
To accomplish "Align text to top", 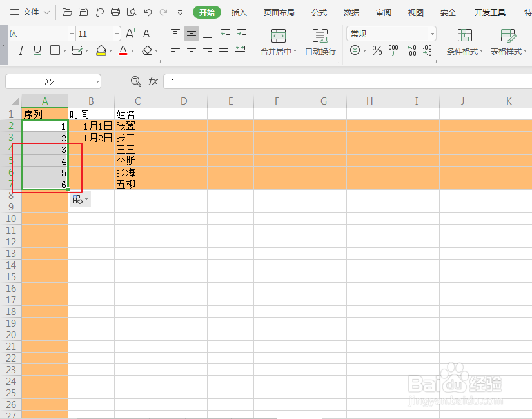I will tap(175, 34).
